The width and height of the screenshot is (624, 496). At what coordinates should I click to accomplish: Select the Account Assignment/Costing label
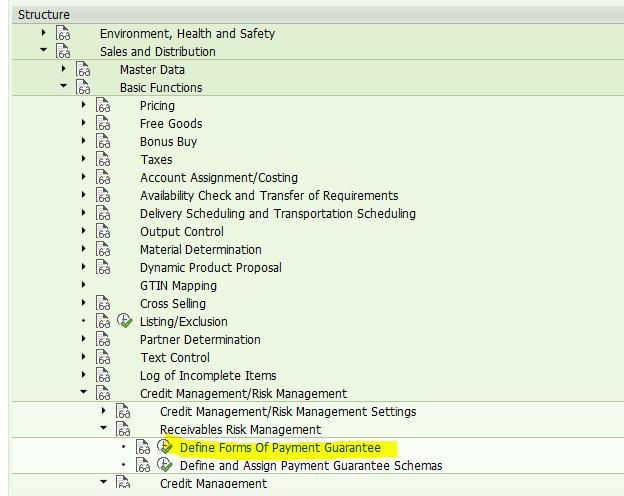tap(218, 178)
